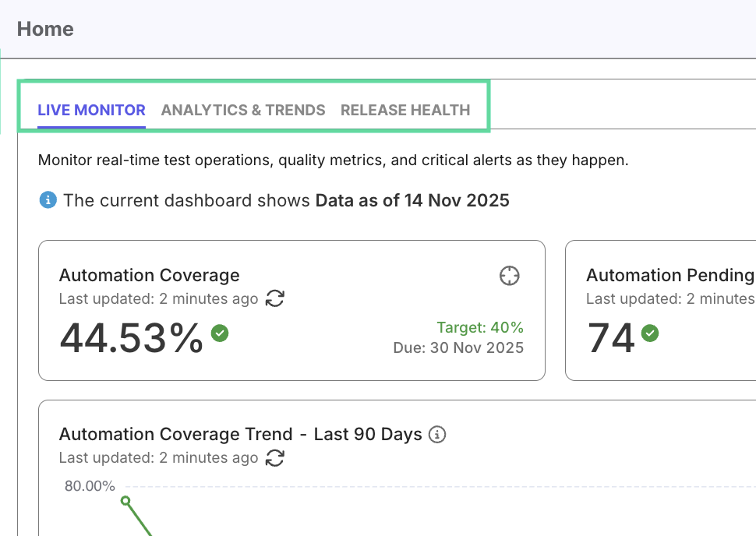Viewport: 756px width, 536px height.
Task: Open the Release Health tab
Action: (405, 110)
